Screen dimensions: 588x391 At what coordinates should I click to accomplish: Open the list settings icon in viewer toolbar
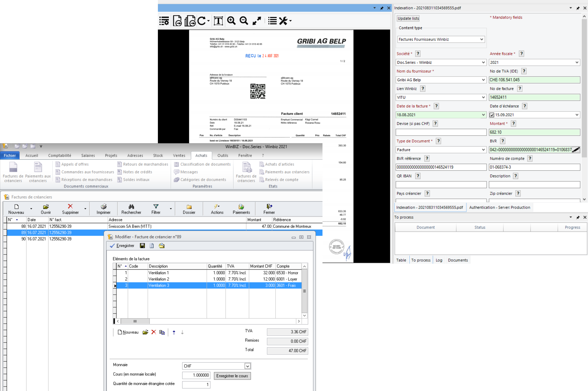[164, 21]
